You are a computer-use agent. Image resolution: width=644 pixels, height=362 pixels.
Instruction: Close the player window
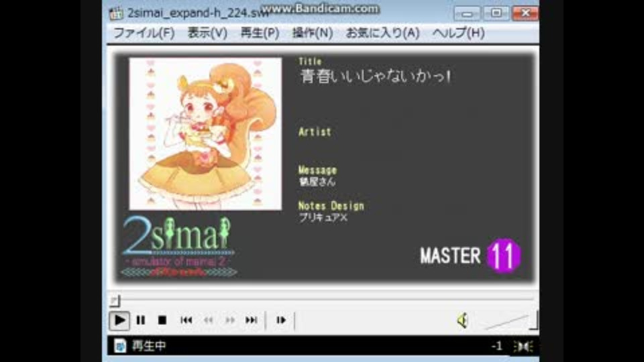pos(525,13)
